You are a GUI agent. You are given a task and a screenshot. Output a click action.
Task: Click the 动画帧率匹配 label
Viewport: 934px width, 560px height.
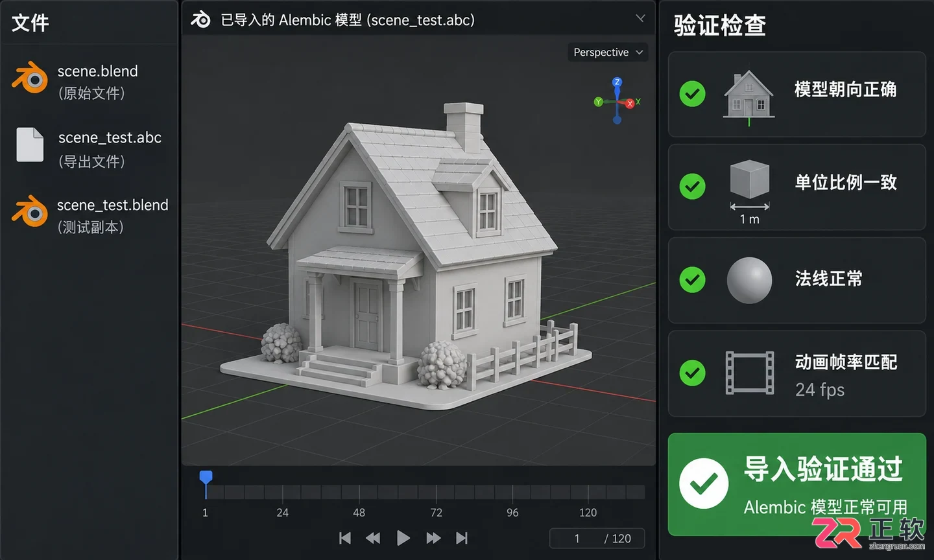click(x=846, y=362)
